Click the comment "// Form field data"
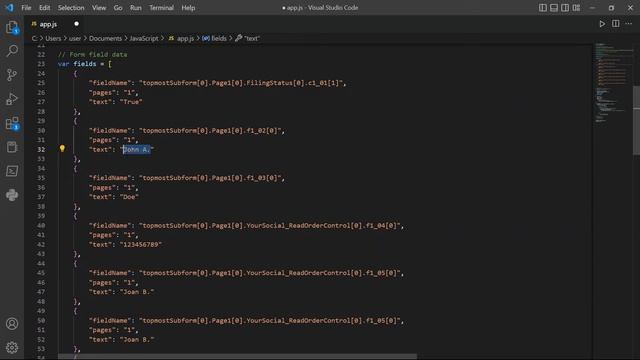 (x=92, y=54)
